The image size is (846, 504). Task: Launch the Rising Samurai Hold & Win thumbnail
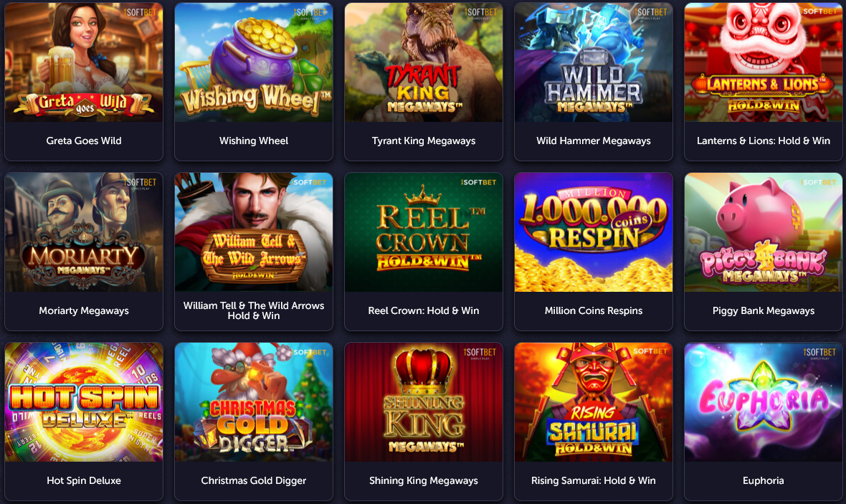594,402
